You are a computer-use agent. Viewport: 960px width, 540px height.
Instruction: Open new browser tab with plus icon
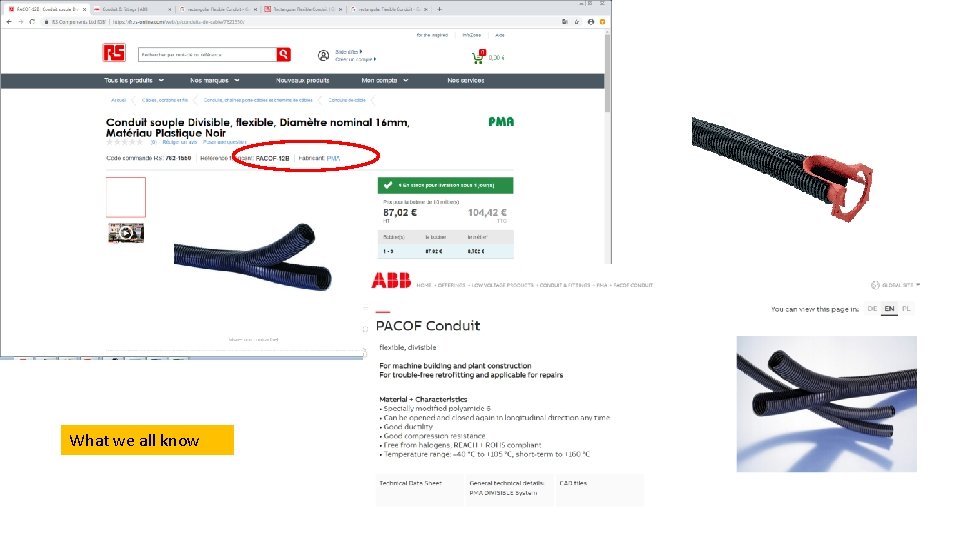tap(440, 9)
